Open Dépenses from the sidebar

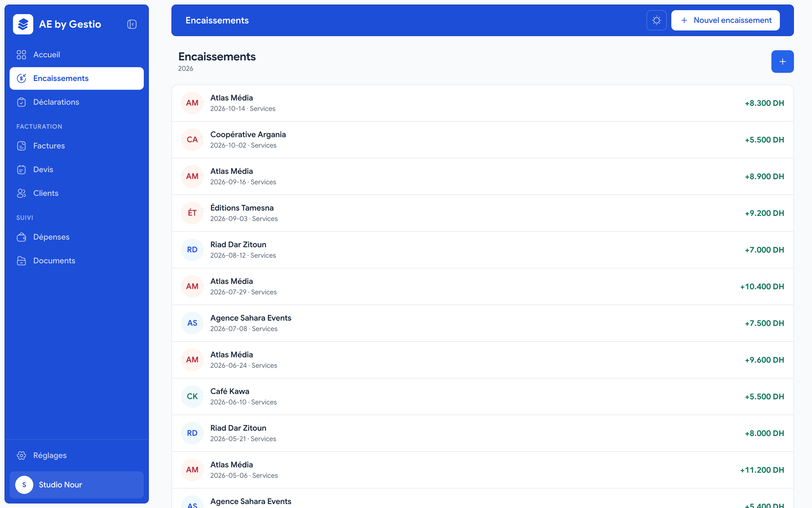coord(76,237)
